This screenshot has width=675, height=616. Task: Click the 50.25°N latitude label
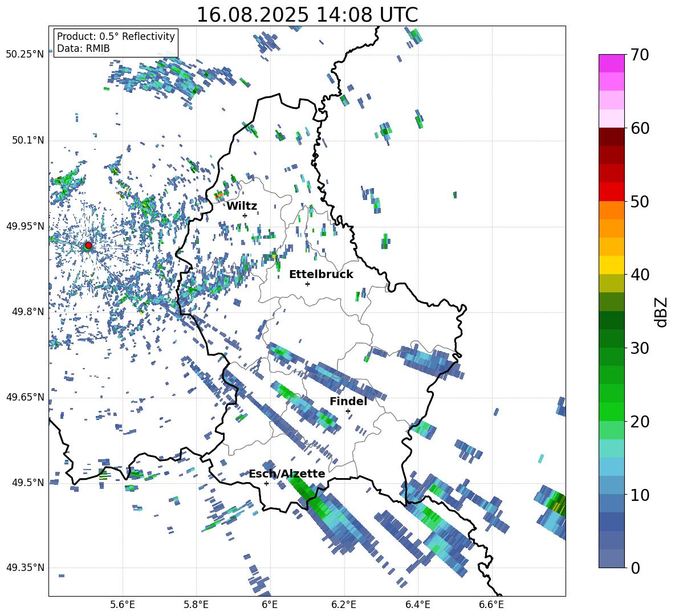click(25, 54)
